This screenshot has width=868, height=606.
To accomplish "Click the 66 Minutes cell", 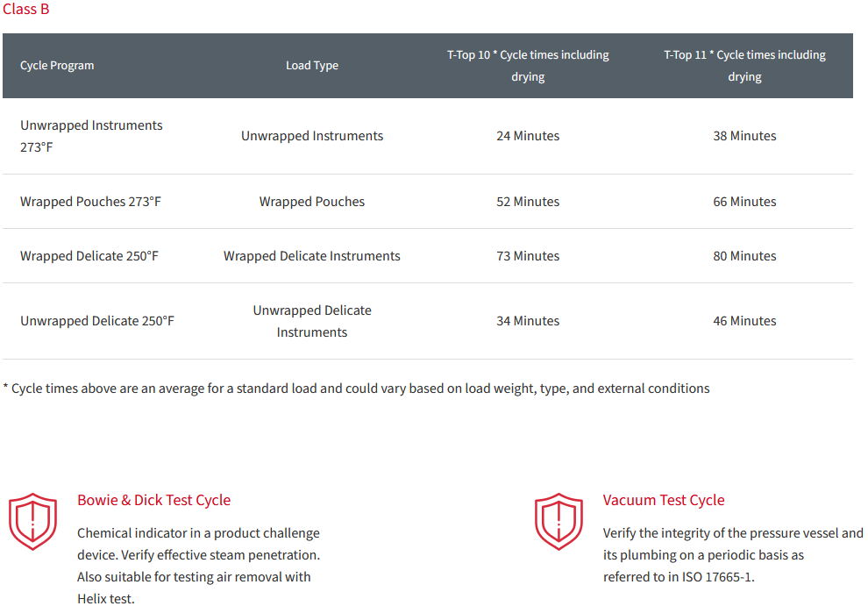I will click(744, 202).
